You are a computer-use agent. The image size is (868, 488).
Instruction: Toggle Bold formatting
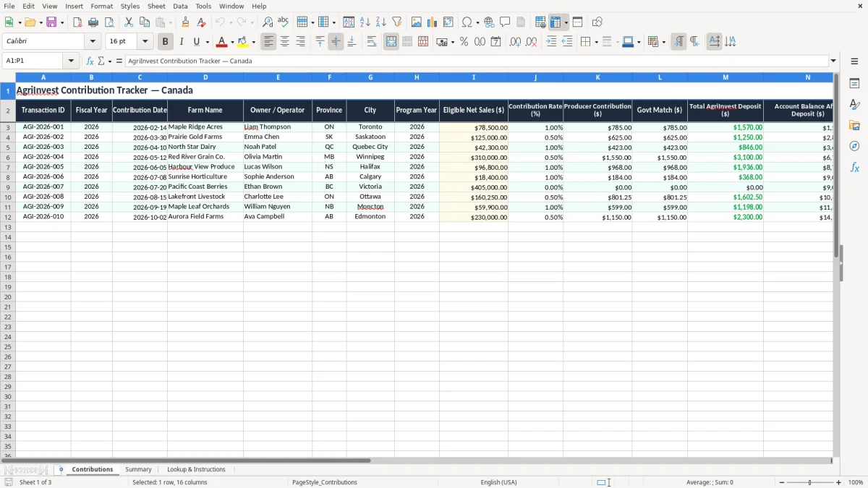tap(166, 42)
